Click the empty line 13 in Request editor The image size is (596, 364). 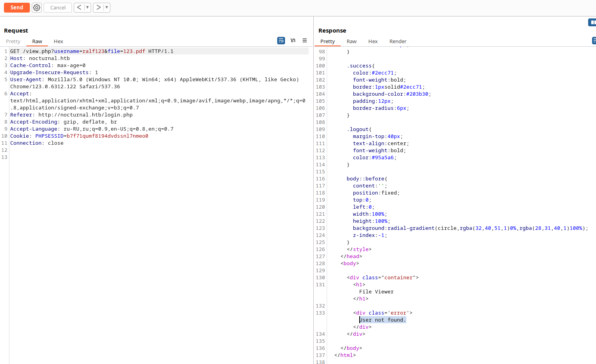click(159, 157)
